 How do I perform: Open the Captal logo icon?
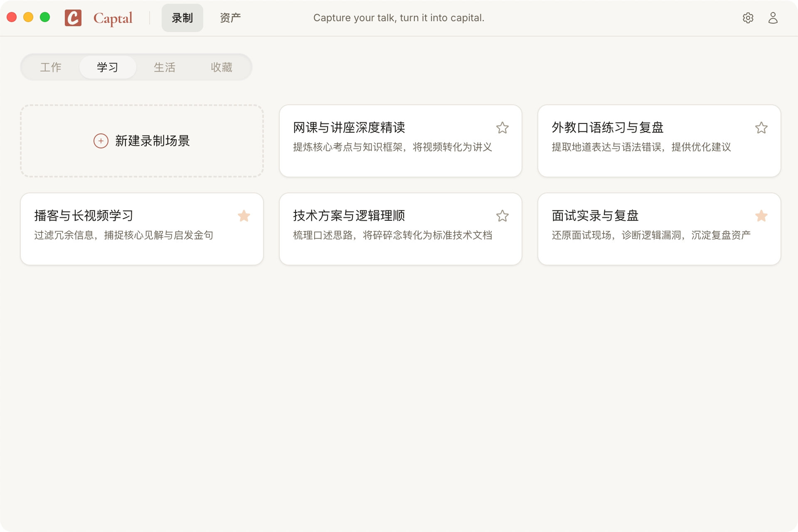pos(73,17)
